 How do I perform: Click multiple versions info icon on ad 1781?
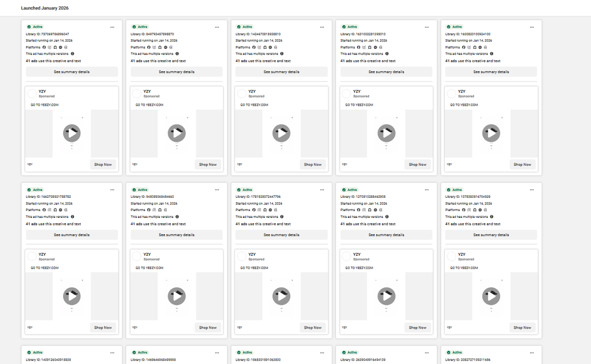pyautogui.click(x=282, y=216)
